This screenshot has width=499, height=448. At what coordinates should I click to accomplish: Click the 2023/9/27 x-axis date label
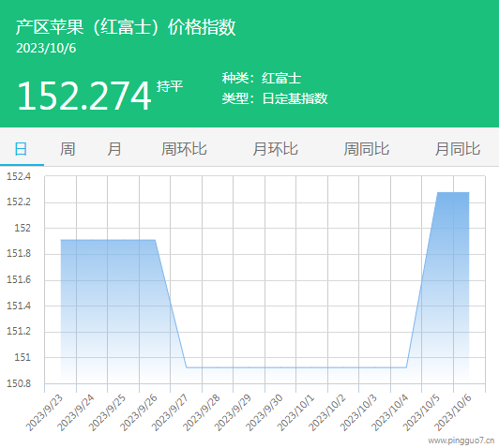pyautogui.click(x=171, y=412)
